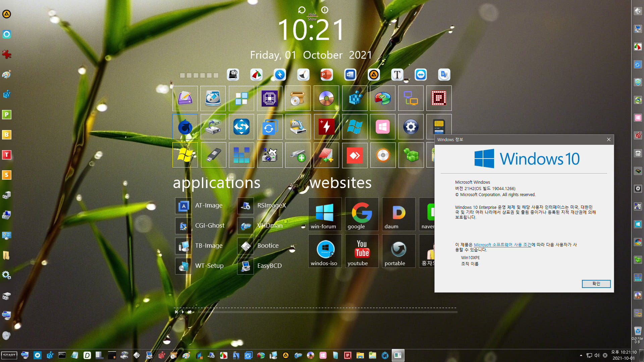Screen dimensions: 644x362
Task: Open the yellow Windows flag tile
Action: (x=185, y=155)
